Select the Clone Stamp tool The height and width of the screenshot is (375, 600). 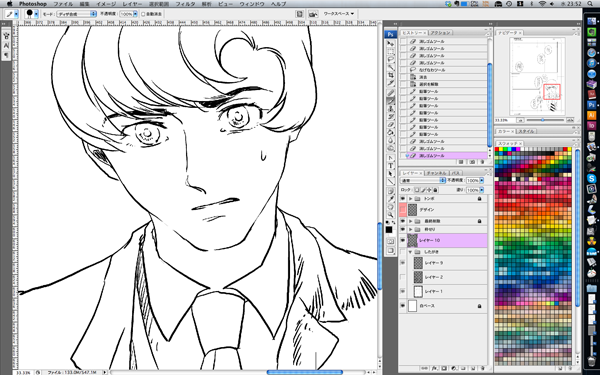(390, 108)
